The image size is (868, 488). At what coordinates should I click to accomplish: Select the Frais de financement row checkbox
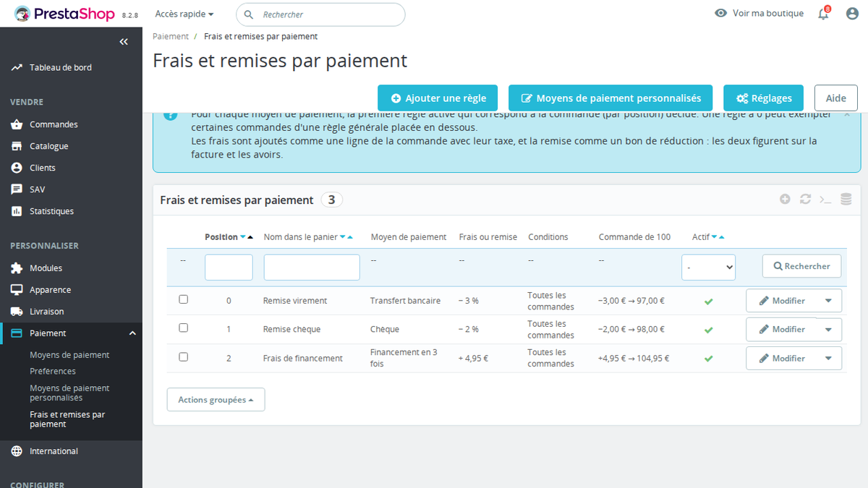(183, 356)
